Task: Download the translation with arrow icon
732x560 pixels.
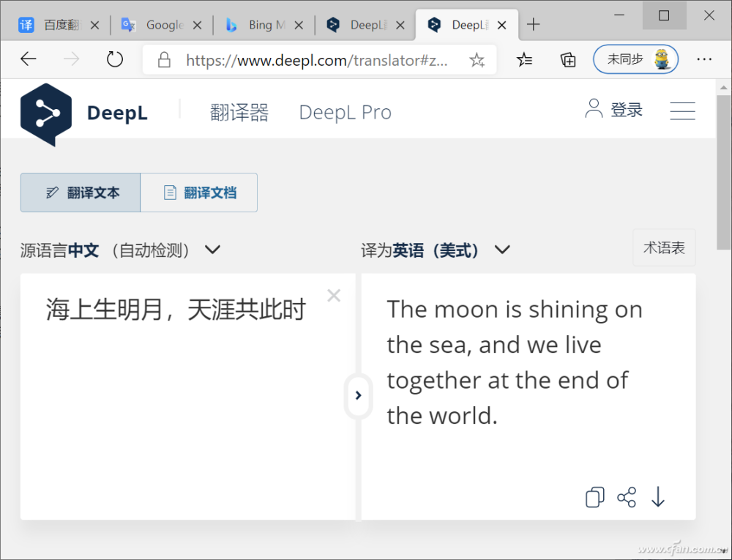Action: [x=658, y=498]
